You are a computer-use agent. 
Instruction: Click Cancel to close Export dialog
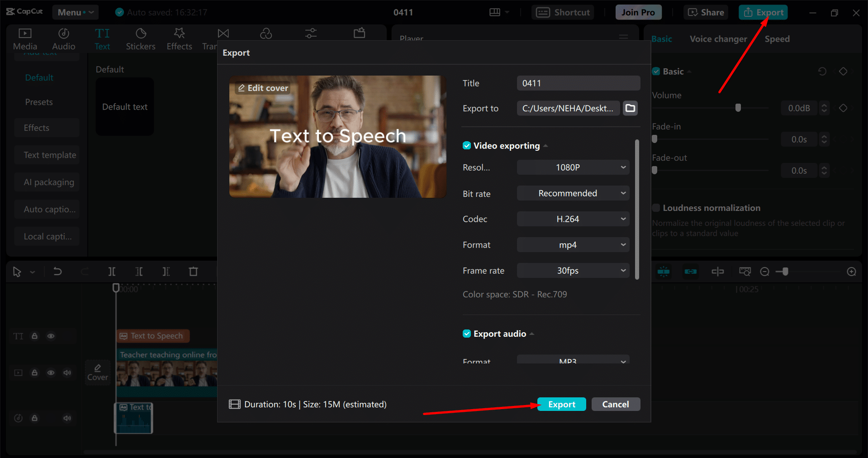(615, 404)
